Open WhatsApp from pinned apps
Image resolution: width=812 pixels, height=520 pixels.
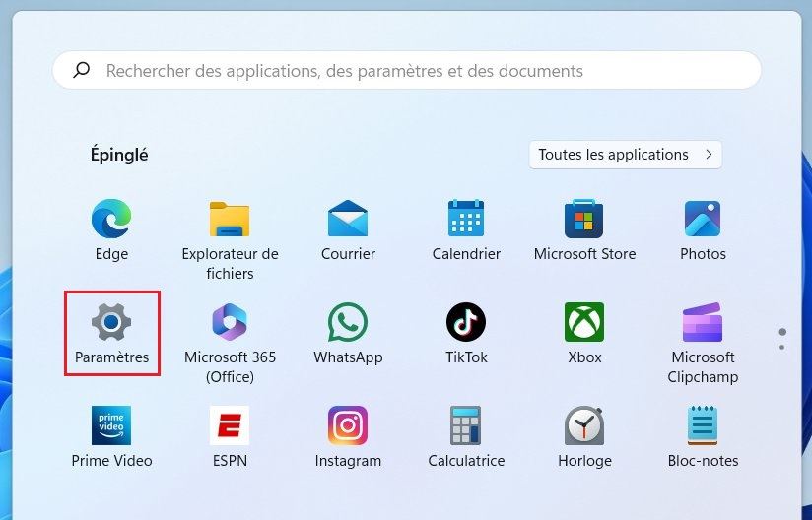coord(348,333)
